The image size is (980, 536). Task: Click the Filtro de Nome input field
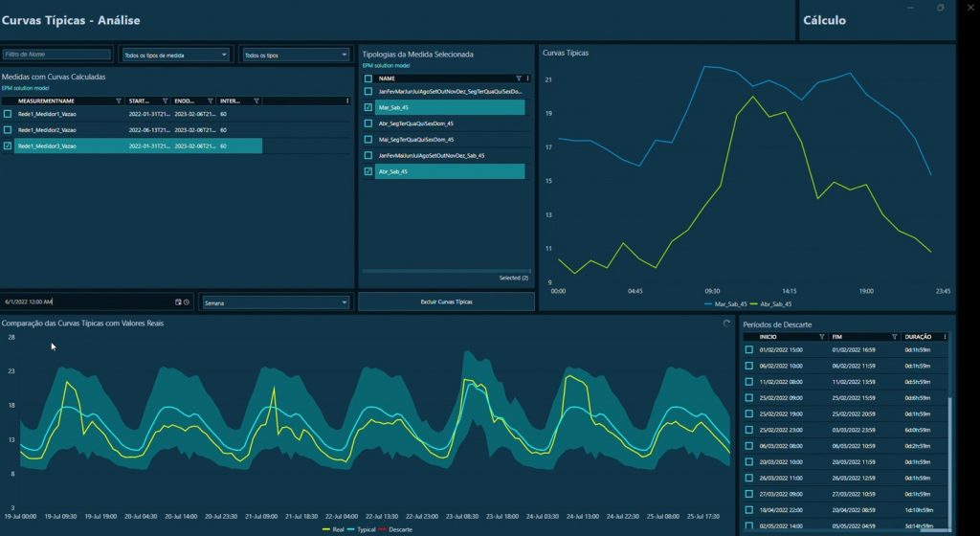[56, 55]
